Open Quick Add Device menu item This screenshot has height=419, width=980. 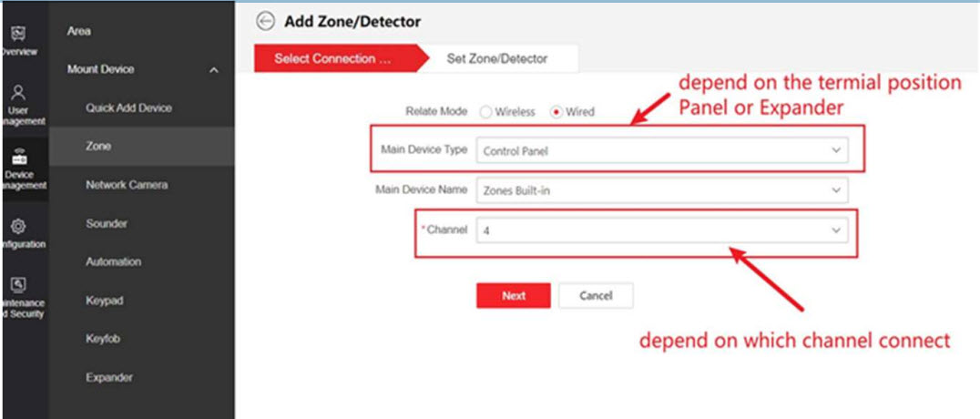point(128,108)
